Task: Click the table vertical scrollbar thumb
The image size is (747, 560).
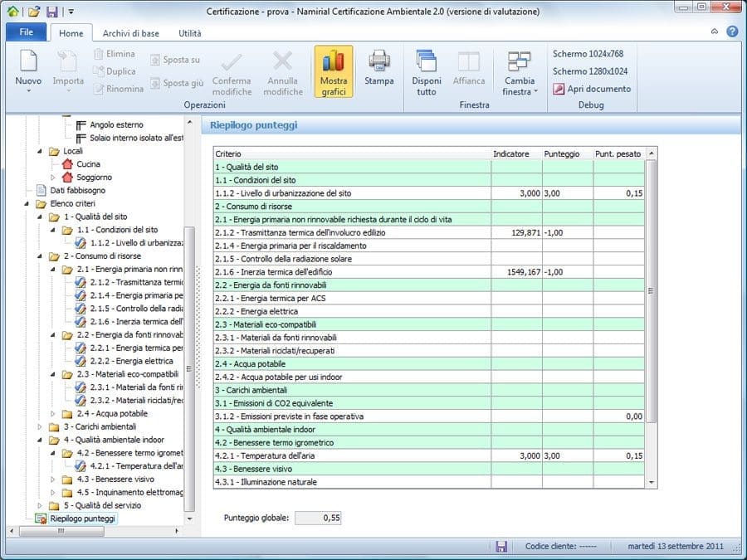Action: point(651,291)
